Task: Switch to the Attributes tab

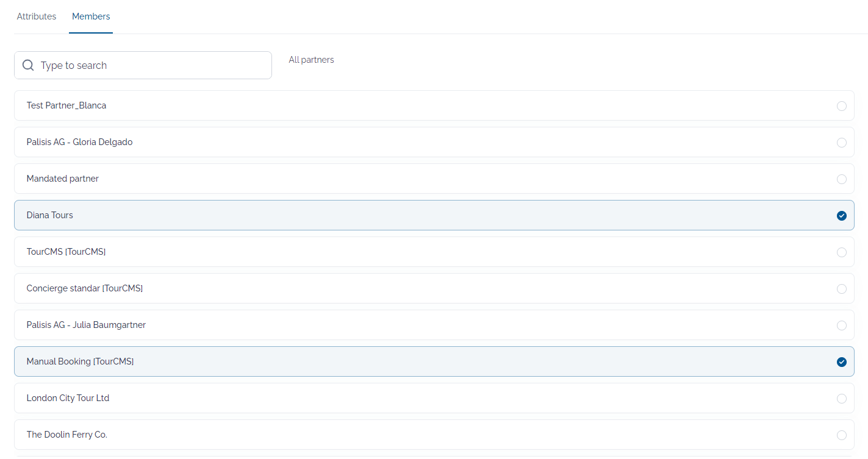Action: (37, 16)
